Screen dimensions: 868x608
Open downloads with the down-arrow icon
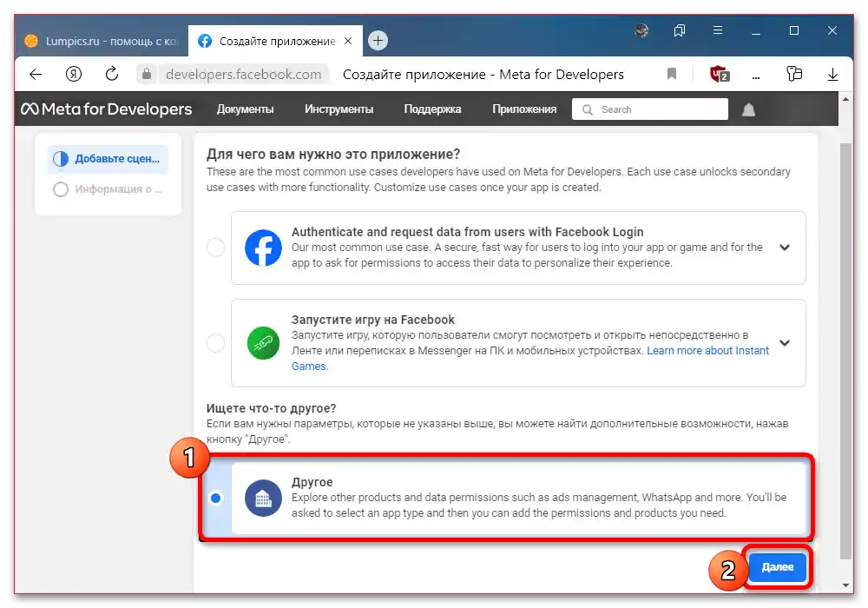[x=832, y=74]
